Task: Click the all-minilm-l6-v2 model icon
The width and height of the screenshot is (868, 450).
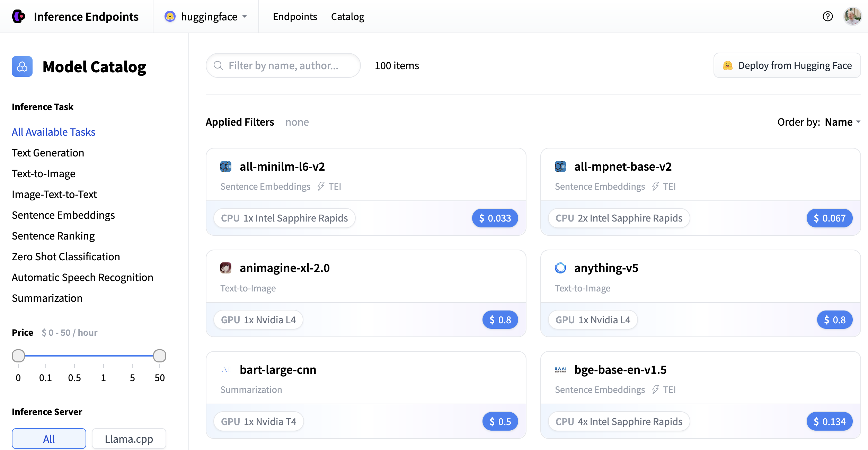Action: 226,166
